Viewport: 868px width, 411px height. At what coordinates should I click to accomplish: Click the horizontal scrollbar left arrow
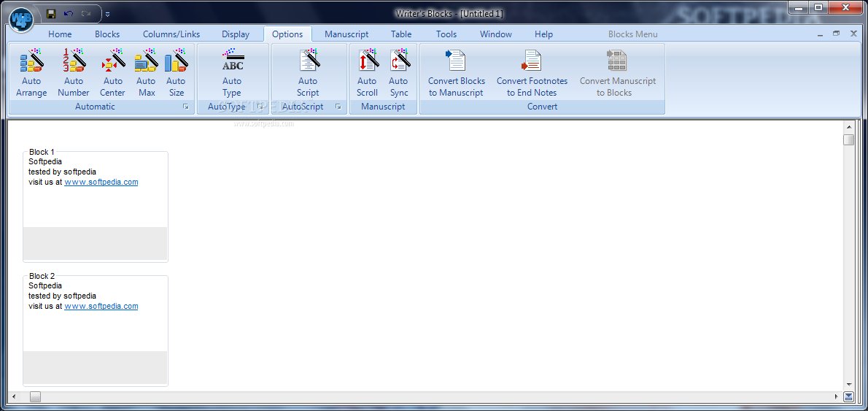point(15,396)
